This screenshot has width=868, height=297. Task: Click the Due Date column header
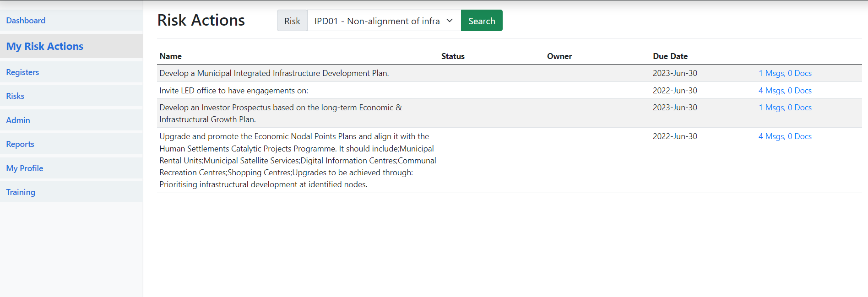pos(670,56)
